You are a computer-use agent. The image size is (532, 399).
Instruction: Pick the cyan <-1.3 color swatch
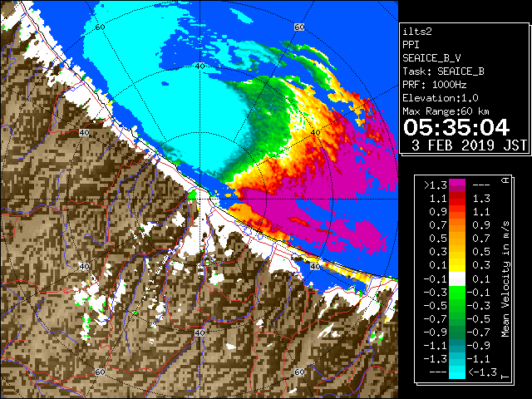pyautogui.click(x=457, y=372)
